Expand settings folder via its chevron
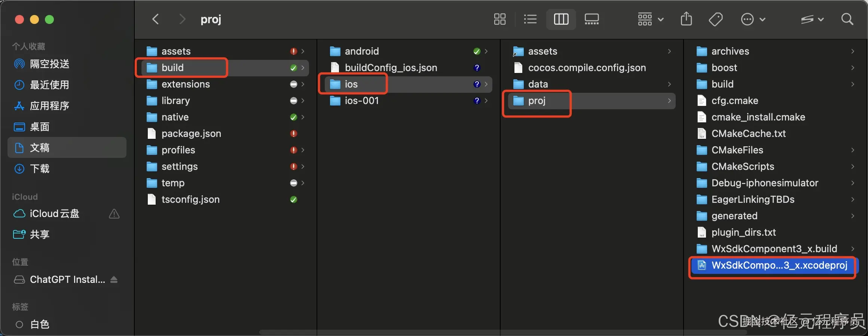Screen dimensions: 868x336 pyautogui.click(x=303, y=167)
